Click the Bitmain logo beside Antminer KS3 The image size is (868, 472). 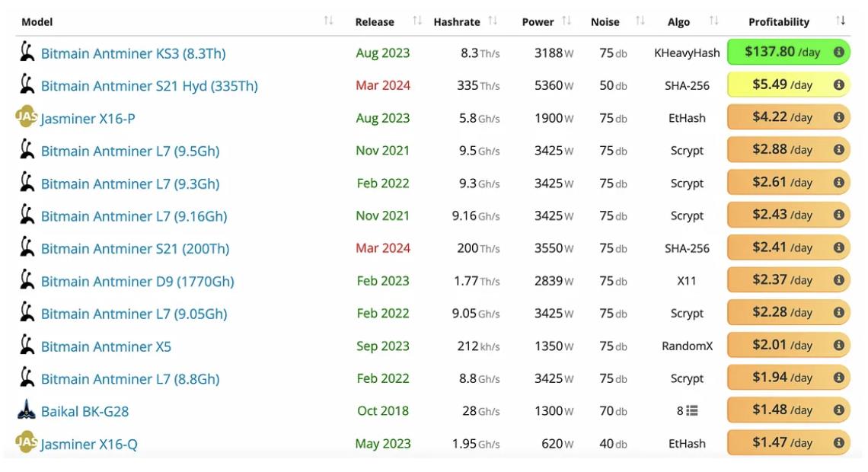tap(27, 53)
